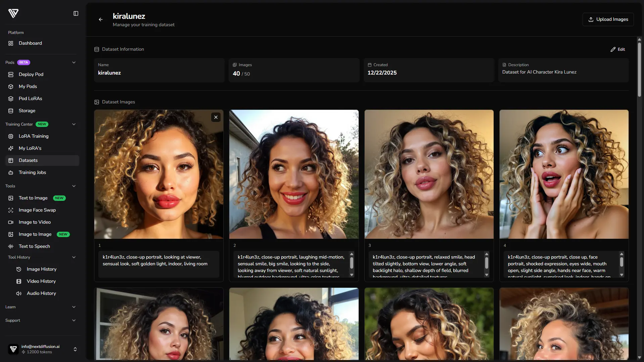Go to My LoRA's
This screenshot has width=644, height=362.
[30, 148]
